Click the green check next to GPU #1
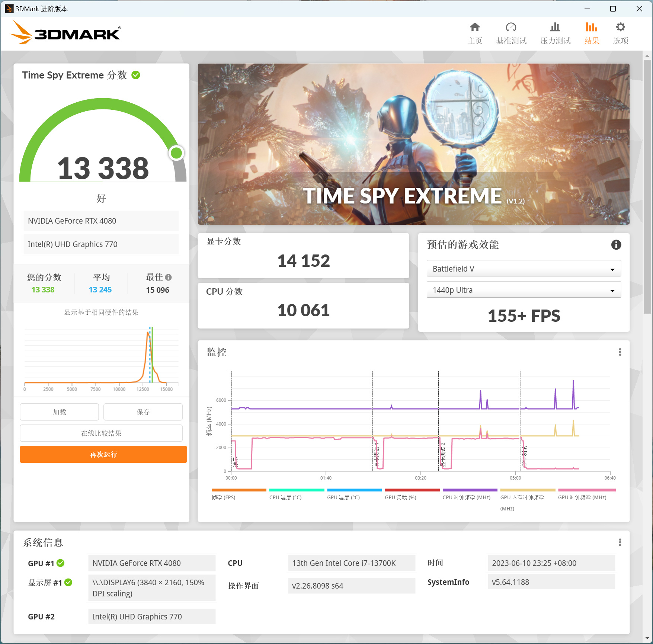The image size is (653, 644). pyautogui.click(x=61, y=563)
